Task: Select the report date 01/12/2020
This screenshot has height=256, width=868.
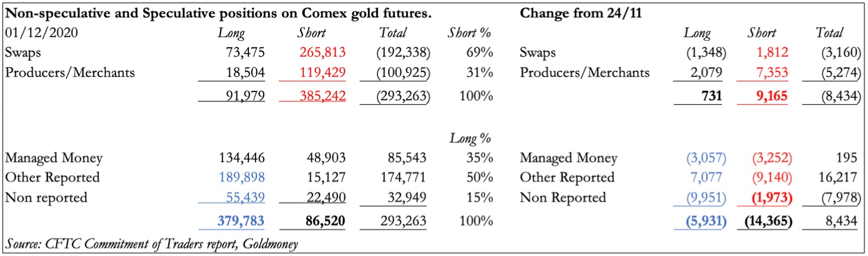Action: coord(41,32)
